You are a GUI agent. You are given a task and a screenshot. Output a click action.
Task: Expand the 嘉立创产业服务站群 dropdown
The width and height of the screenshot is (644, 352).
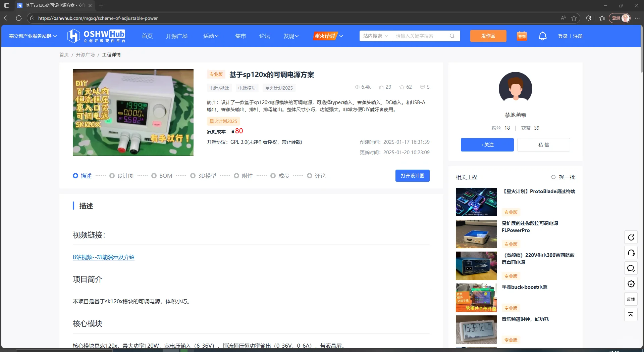[33, 36]
